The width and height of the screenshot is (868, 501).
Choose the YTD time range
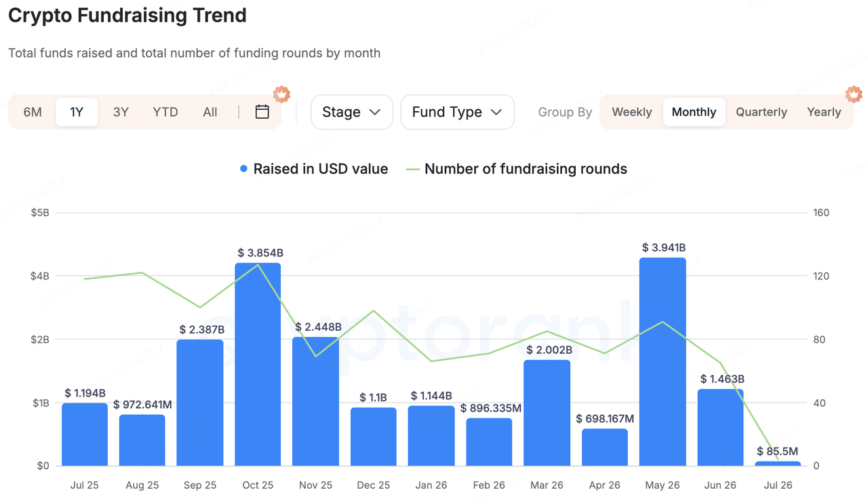[165, 112]
